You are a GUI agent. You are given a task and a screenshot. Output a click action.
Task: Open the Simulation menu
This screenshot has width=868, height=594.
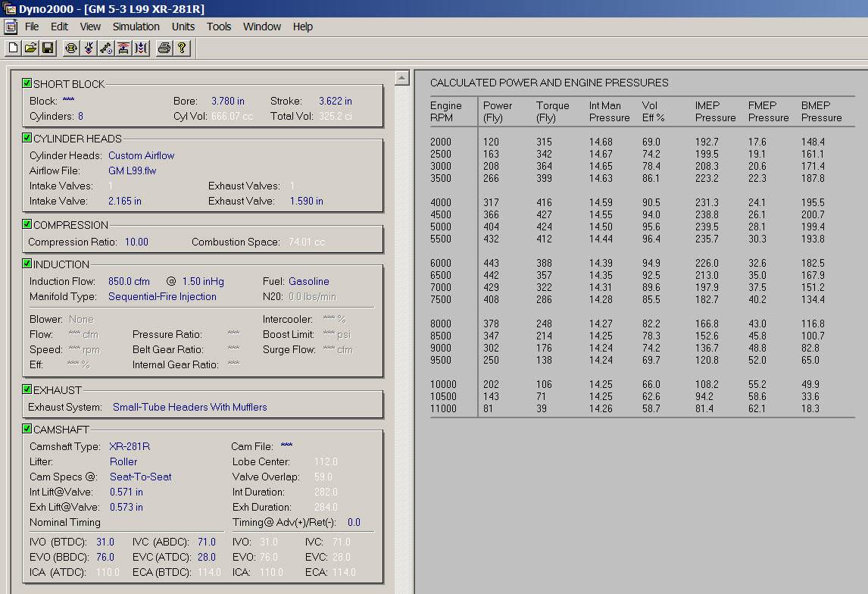(x=136, y=27)
